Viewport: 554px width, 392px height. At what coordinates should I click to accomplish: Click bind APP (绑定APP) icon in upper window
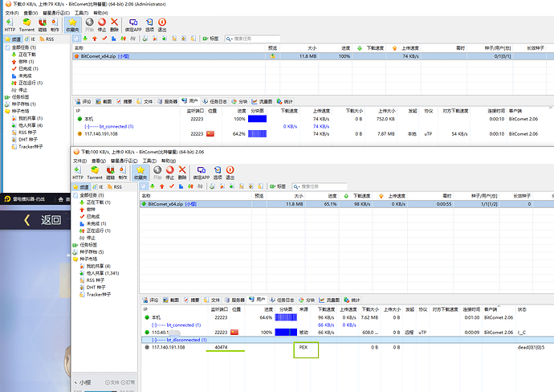(133, 25)
